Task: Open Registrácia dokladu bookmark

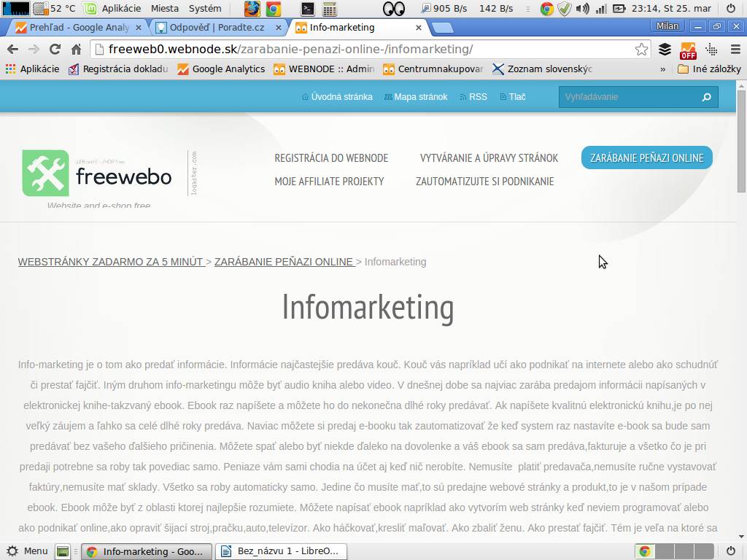Action: point(118,69)
